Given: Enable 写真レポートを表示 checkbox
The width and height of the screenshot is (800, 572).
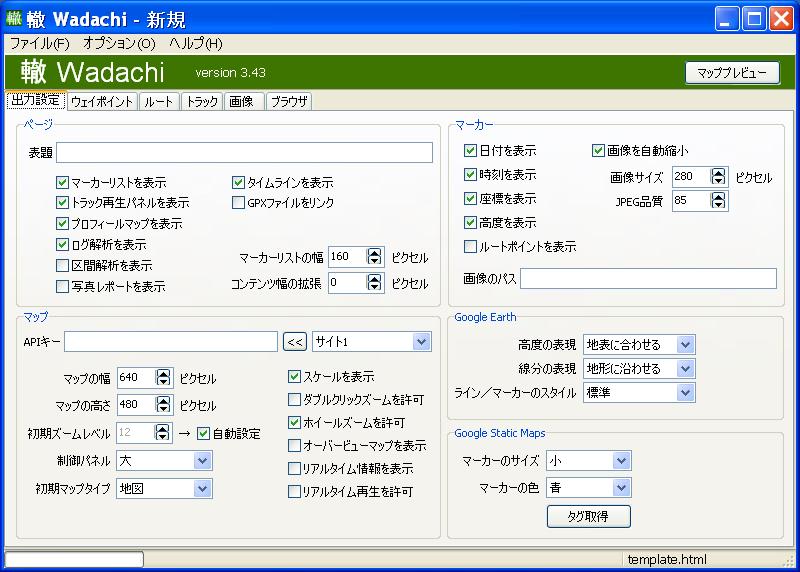Looking at the screenshot, I should point(62,286).
